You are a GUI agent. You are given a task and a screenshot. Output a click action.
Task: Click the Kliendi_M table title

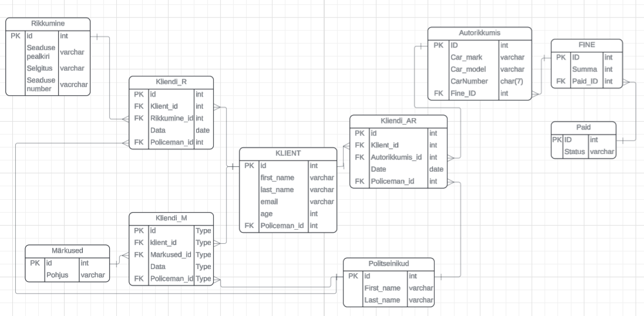(x=171, y=218)
